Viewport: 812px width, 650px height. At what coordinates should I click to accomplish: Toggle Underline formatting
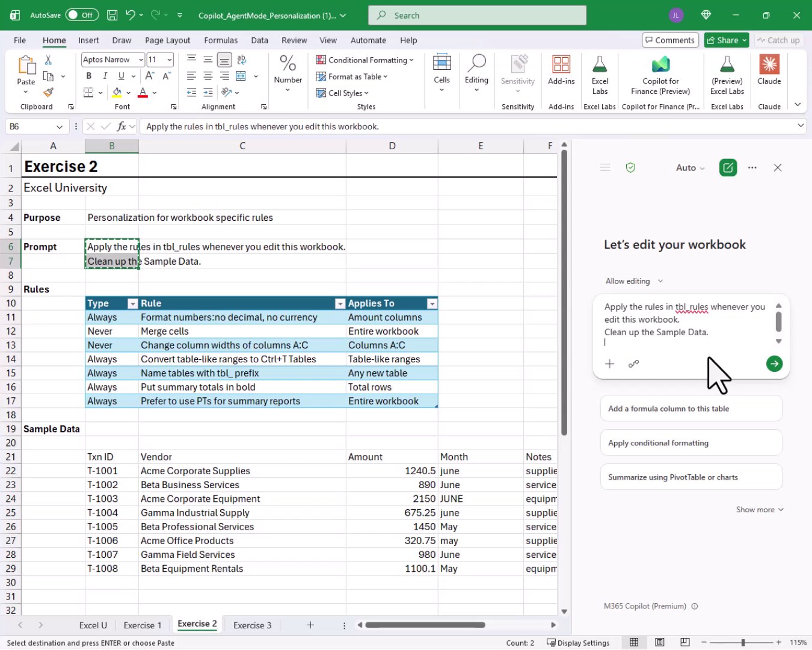121,76
